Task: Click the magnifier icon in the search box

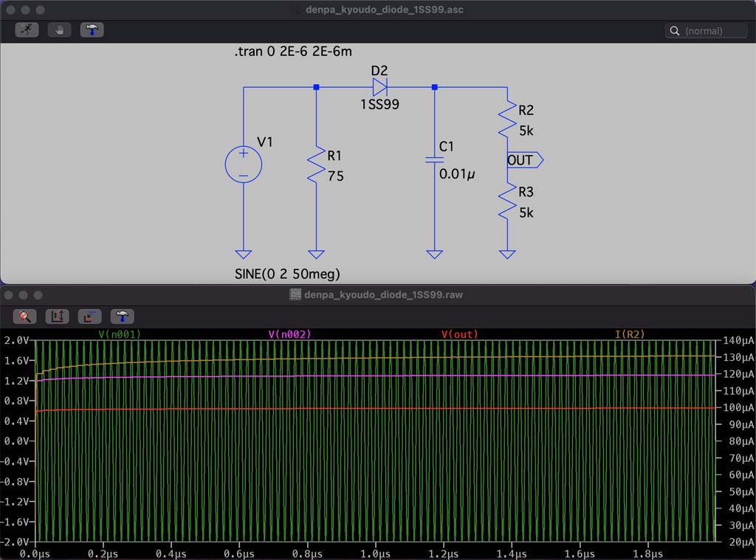Action: (x=675, y=31)
